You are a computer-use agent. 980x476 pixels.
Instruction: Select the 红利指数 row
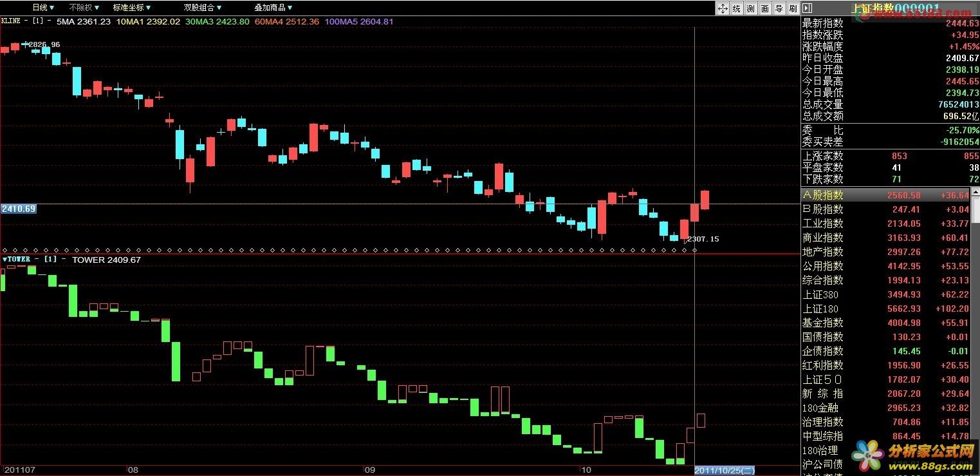[885, 365]
